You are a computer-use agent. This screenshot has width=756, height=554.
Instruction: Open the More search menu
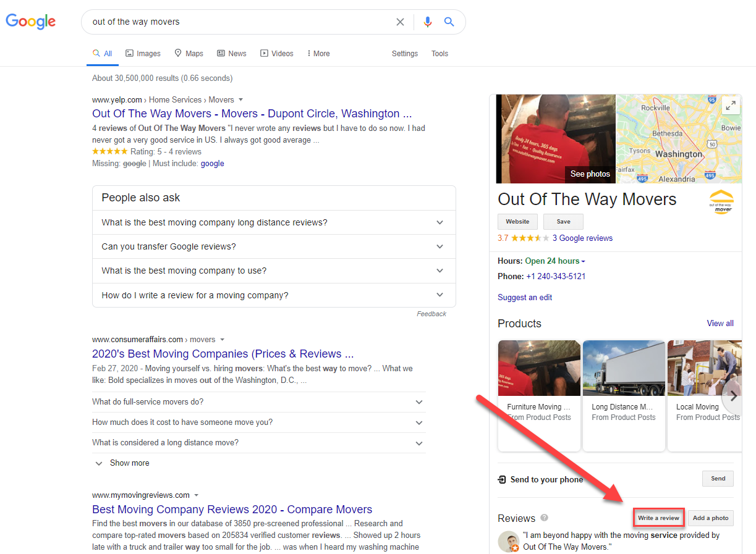click(x=318, y=54)
